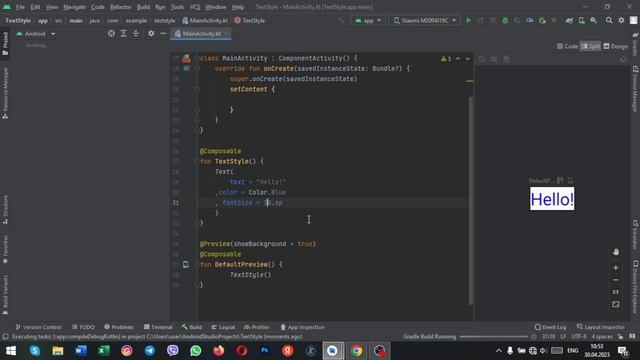Enable pan mode hand icon in preview
Image resolution: width=640 pixels, height=360 pixels.
[616, 252]
